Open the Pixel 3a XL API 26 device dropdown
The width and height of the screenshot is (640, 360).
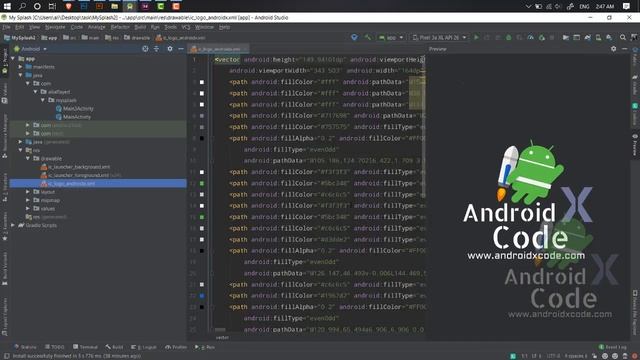439,38
